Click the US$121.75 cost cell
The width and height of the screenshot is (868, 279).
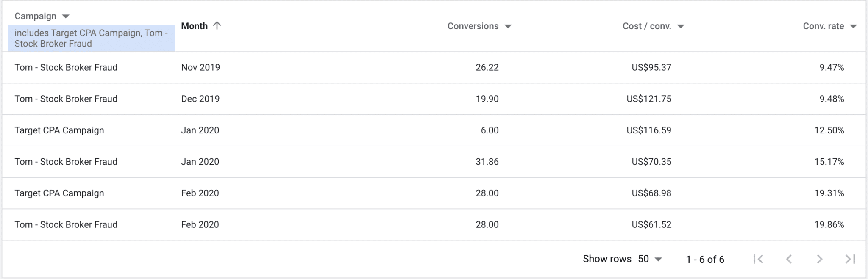[649, 99]
